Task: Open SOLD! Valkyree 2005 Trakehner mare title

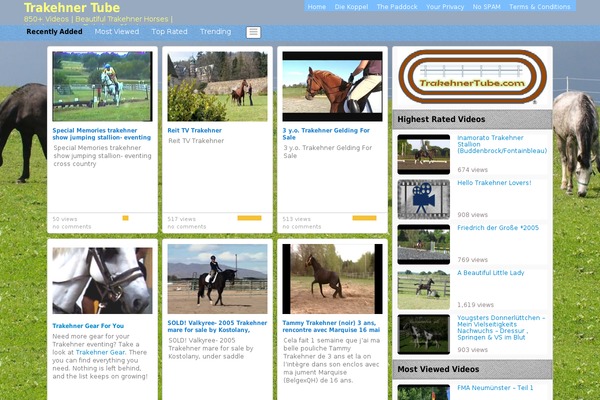Action: click(217, 327)
